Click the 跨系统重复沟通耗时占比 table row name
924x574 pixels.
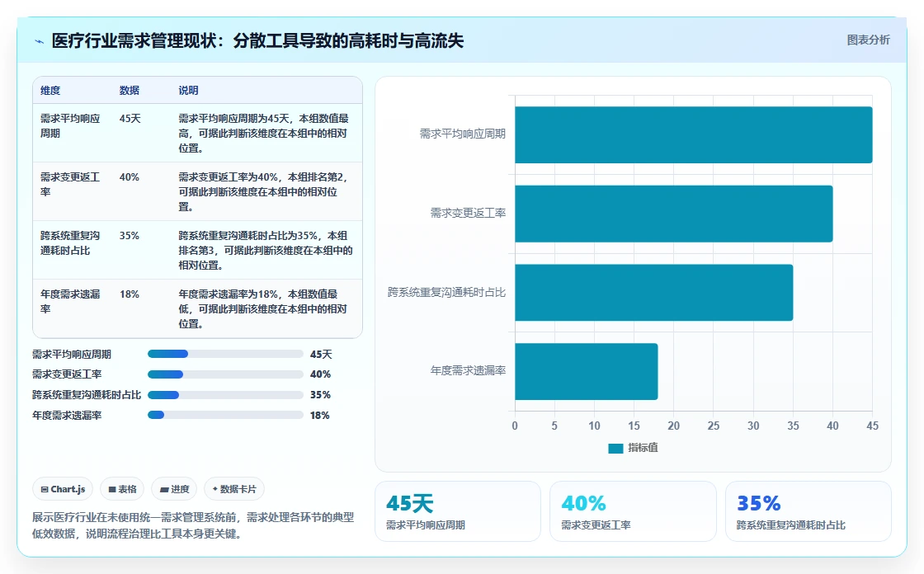point(70,242)
